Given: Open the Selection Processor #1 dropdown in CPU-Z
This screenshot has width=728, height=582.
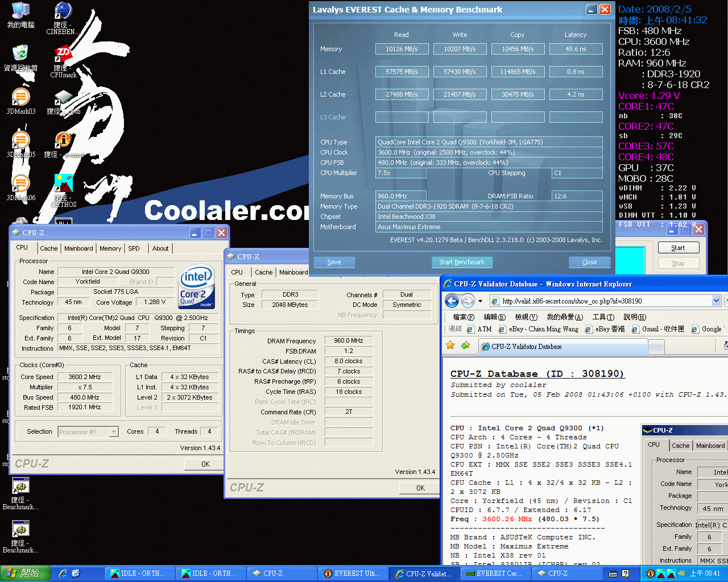Looking at the screenshot, I should click(x=88, y=432).
